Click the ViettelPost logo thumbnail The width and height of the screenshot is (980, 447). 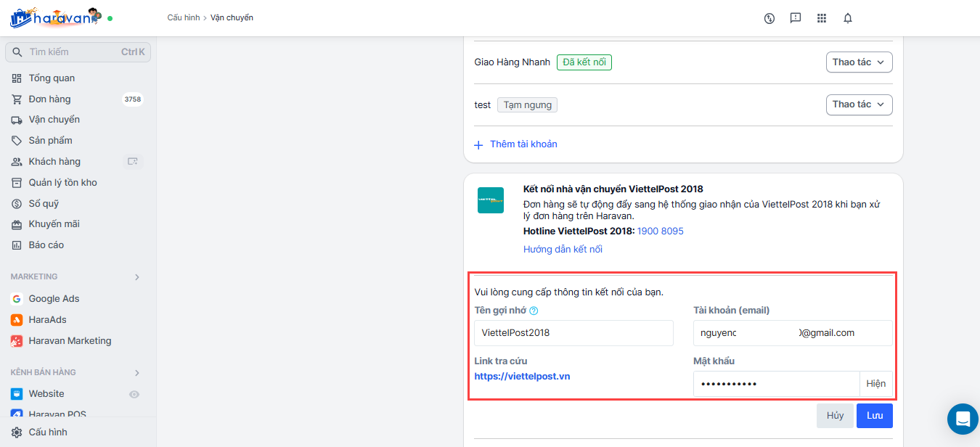pos(491,200)
